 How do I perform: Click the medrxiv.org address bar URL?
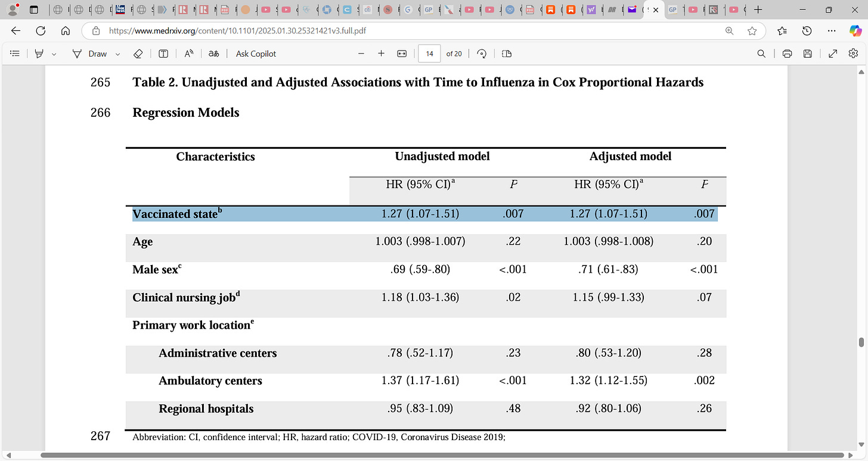point(237,31)
